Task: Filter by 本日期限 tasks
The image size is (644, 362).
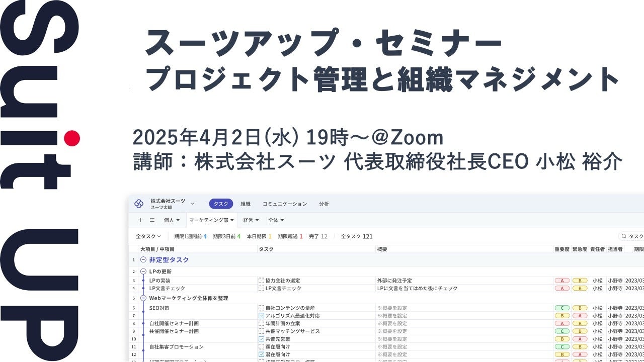Action: [259, 236]
